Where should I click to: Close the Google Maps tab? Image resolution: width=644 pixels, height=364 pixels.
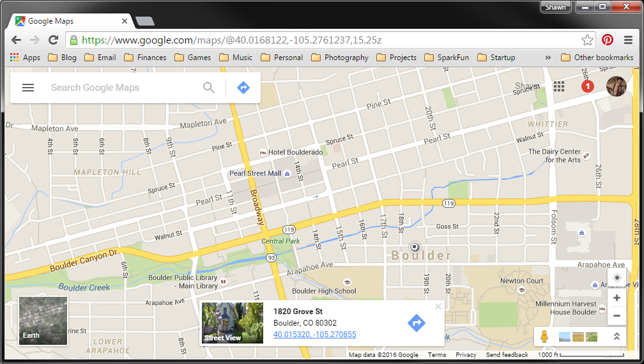point(125,21)
